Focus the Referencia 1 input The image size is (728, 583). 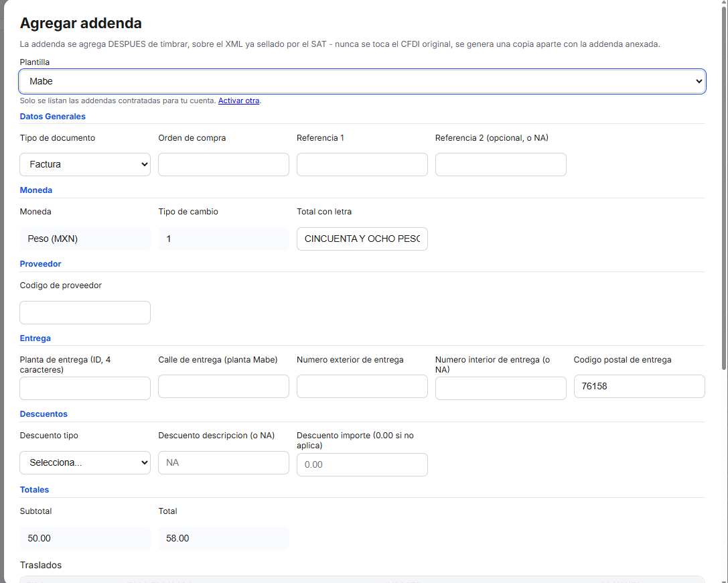(362, 164)
